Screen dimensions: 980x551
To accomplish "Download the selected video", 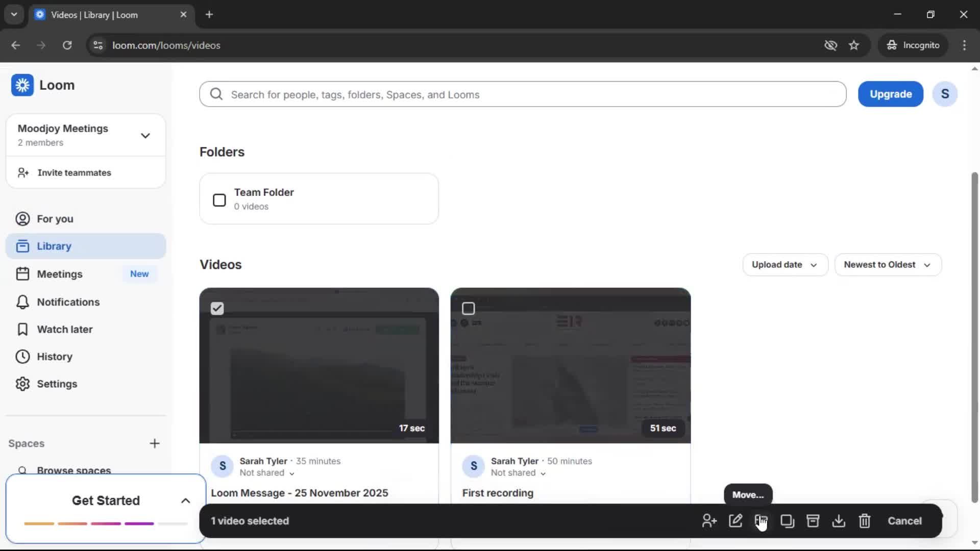I will [x=839, y=521].
